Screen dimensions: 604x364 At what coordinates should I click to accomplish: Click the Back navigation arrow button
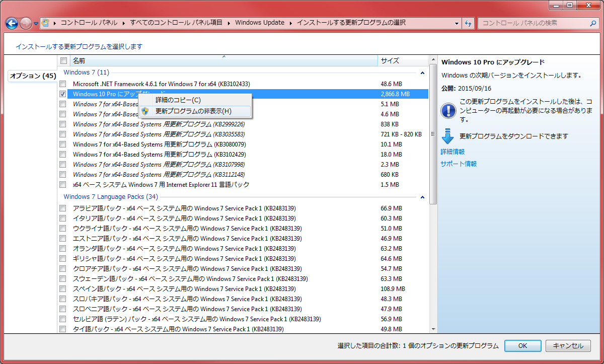tap(12, 23)
